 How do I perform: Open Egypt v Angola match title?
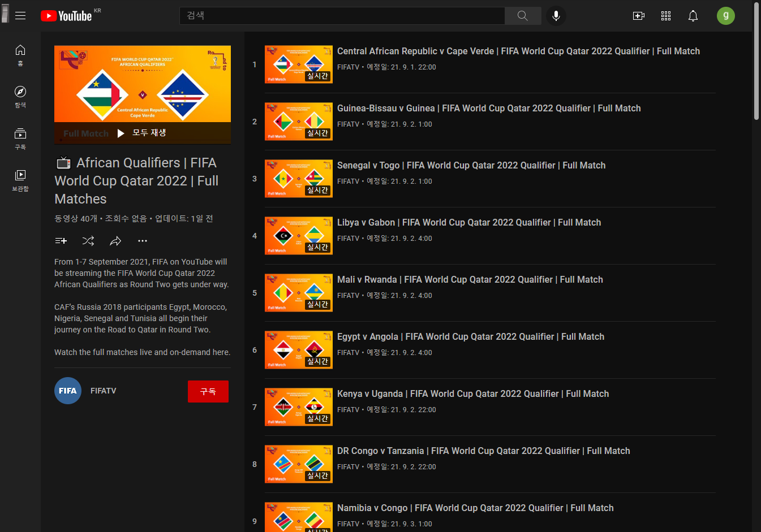pos(471,336)
